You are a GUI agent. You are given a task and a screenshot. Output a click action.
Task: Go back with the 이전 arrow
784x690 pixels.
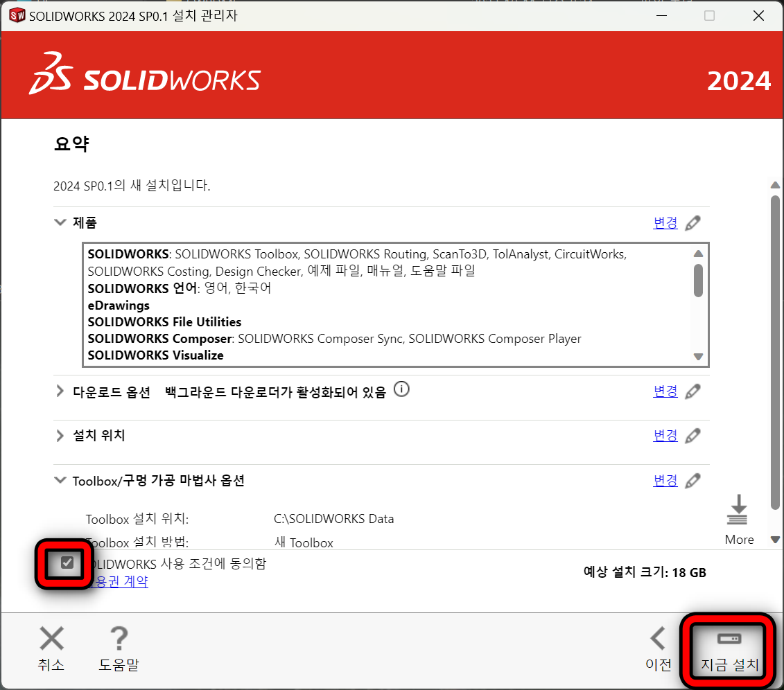[658, 639]
